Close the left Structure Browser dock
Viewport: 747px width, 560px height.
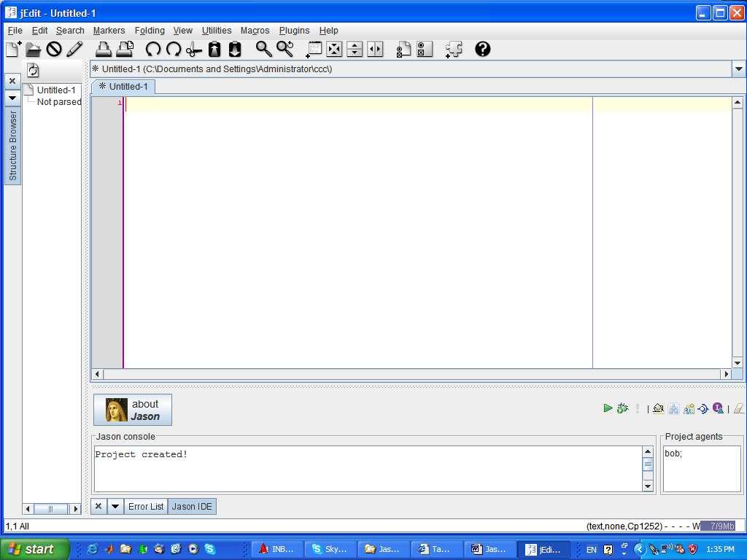(12, 81)
